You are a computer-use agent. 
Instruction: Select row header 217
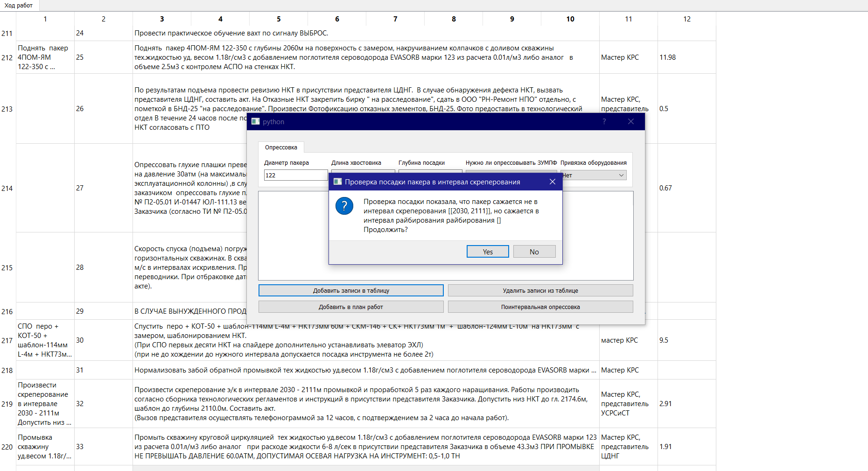point(7,340)
